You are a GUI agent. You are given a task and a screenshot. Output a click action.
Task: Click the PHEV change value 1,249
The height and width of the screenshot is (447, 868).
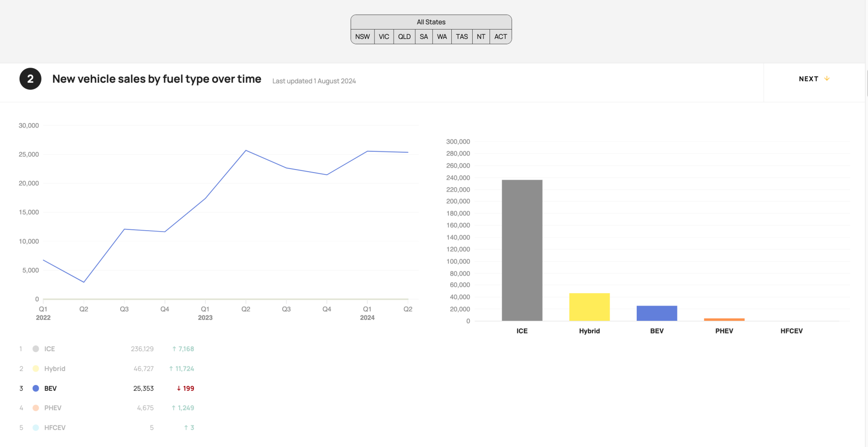pos(183,408)
